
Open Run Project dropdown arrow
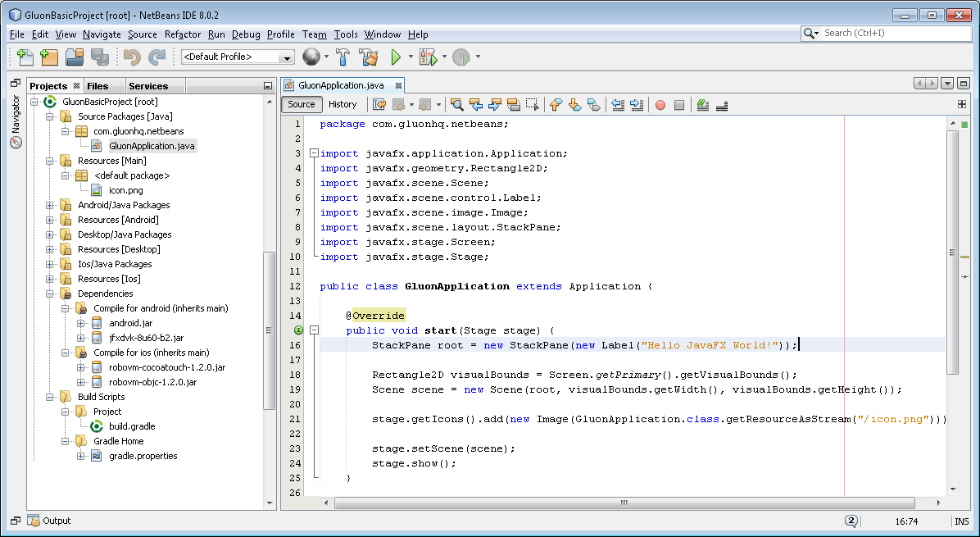point(411,57)
